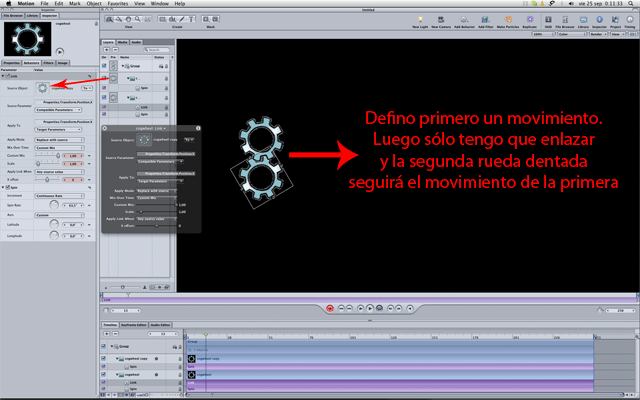Switch to the Media tab
Screen dimensions: 640x400
point(123,43)
